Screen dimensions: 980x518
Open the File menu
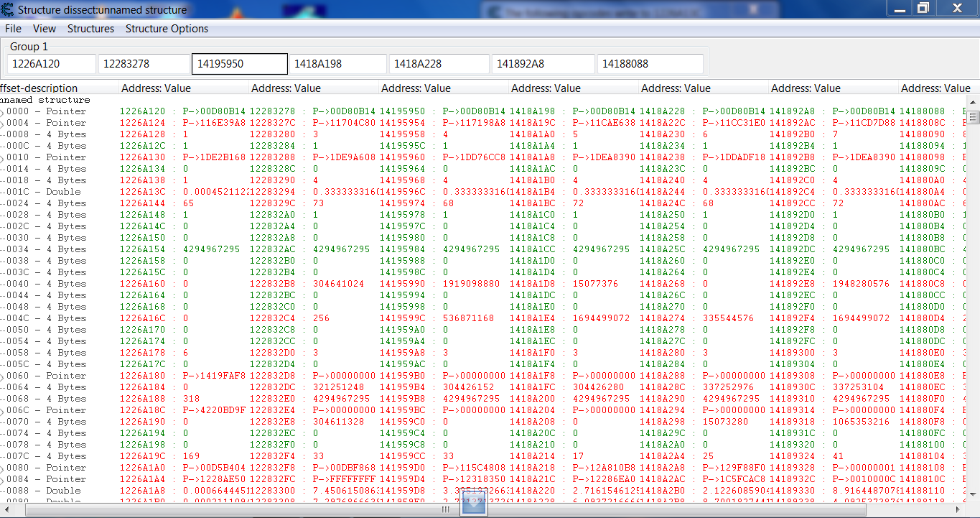(13, 29)
